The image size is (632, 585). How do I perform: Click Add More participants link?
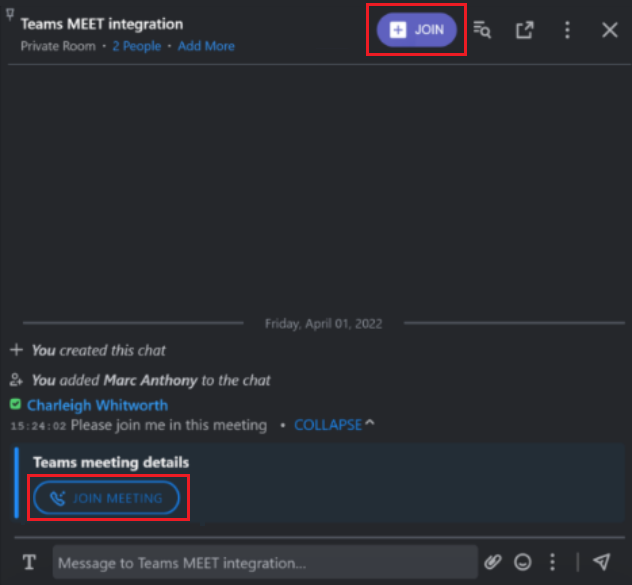tap(206, 46)
